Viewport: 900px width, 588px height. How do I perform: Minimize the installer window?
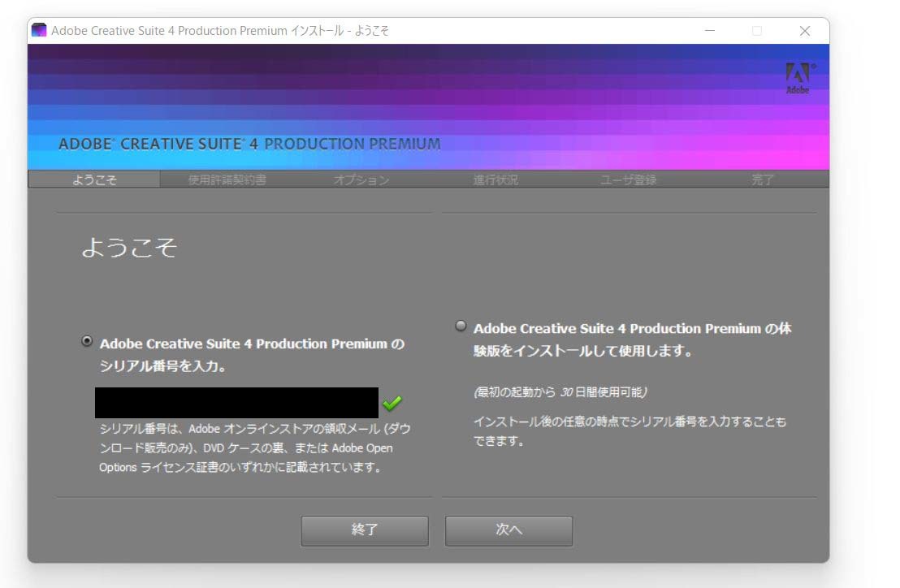pyautogui.click(x=710, y=31)
